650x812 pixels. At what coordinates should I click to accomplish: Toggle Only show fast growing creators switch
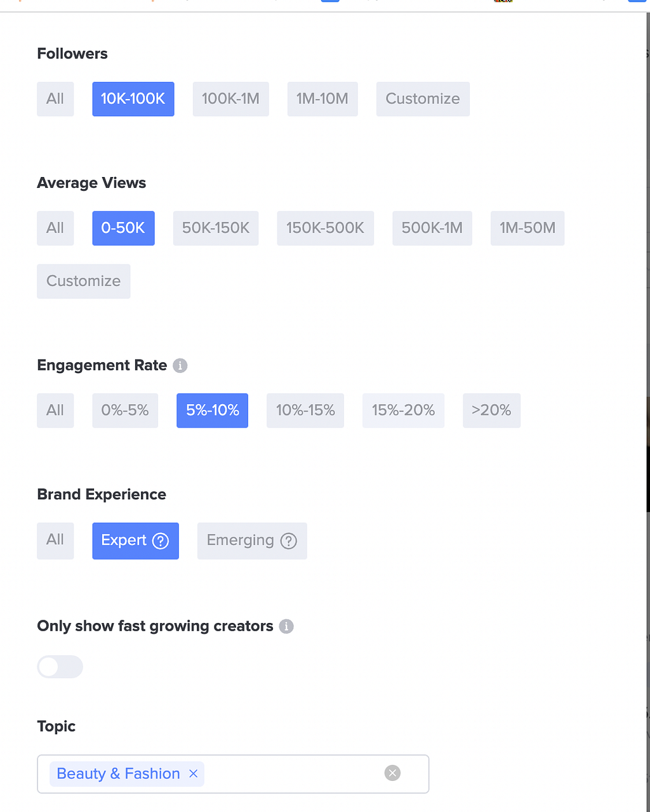tap(60, 667)
